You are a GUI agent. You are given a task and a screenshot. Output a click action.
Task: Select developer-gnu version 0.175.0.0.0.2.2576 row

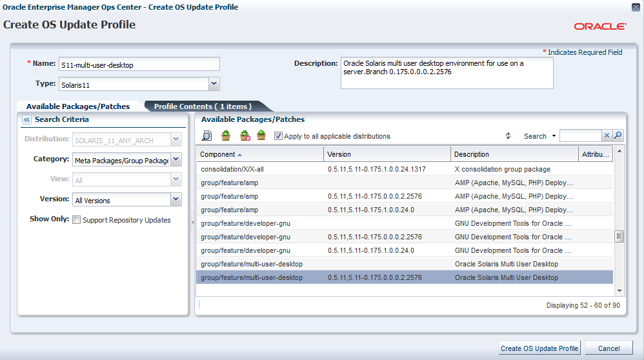point(405,237)
